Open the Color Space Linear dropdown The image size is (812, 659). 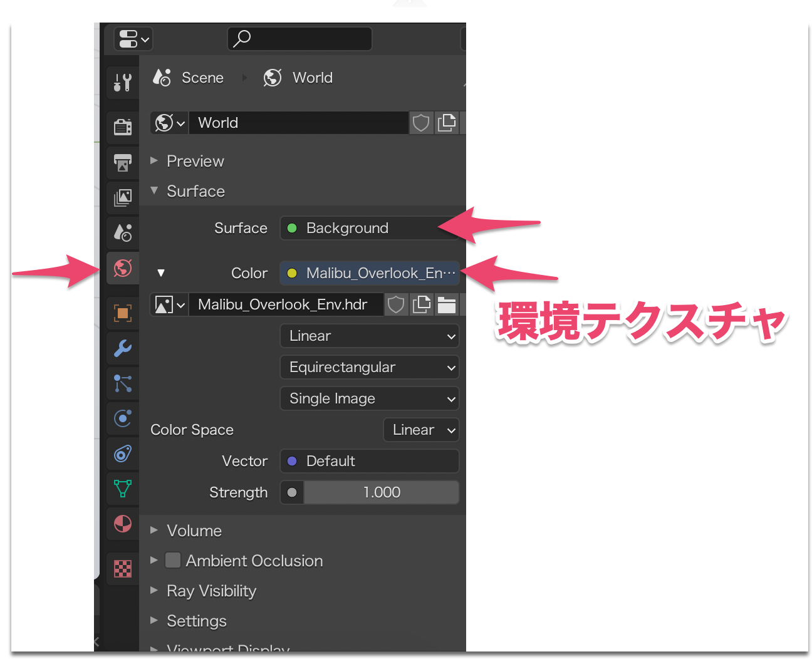pos(421,430)
